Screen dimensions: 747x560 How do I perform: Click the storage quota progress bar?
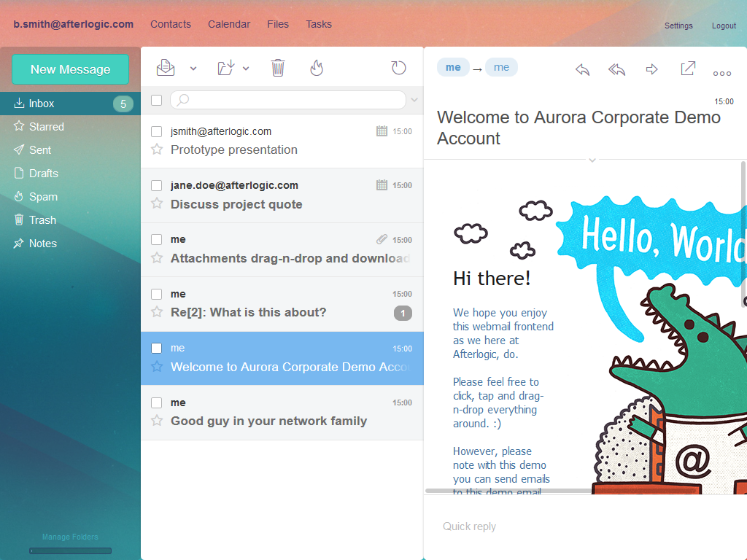click(x=70, y=551)
